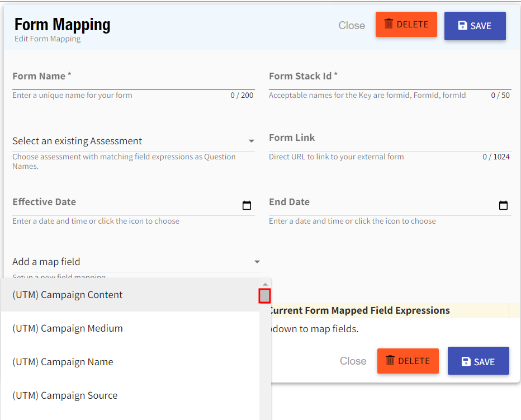Select the (UTM) Campaign Medium option
Viewport: 521px width, 420px height.
click(x=67, y=328)
